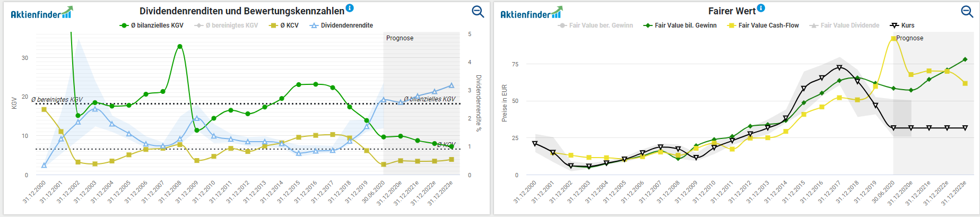Image resolution: width=980 pixels, height=217 pixels.
Task: Click the Fair Value Cash-Flow peak at 30.06.2020
Action: (x=894, y=38)
